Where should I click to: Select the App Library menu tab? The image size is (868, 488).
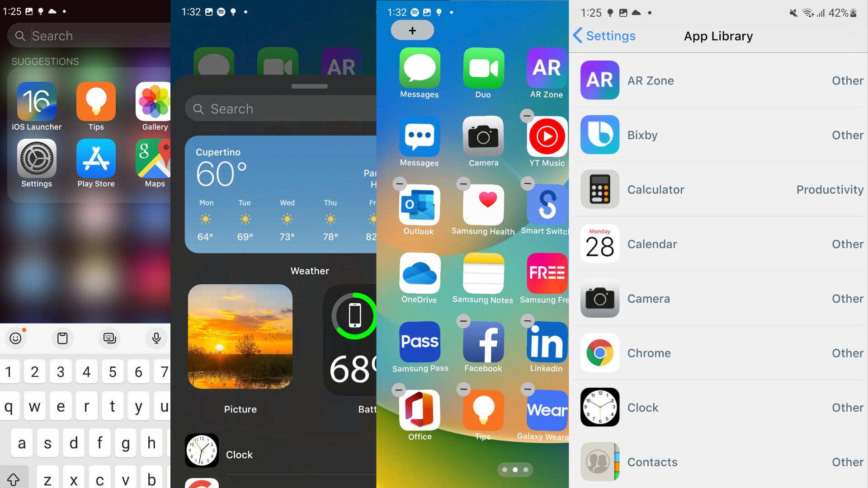click(718, 36)
